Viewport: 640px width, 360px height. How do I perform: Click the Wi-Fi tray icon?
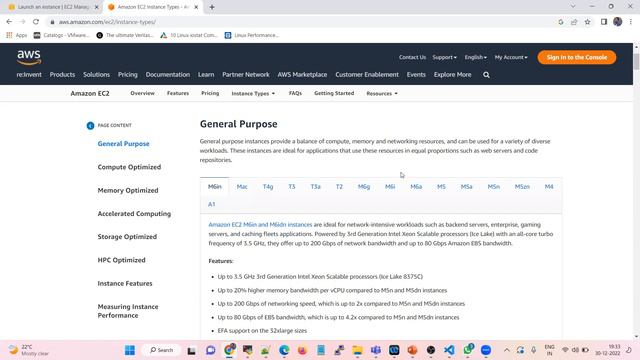pyautogui.click(x=565, y=350)
